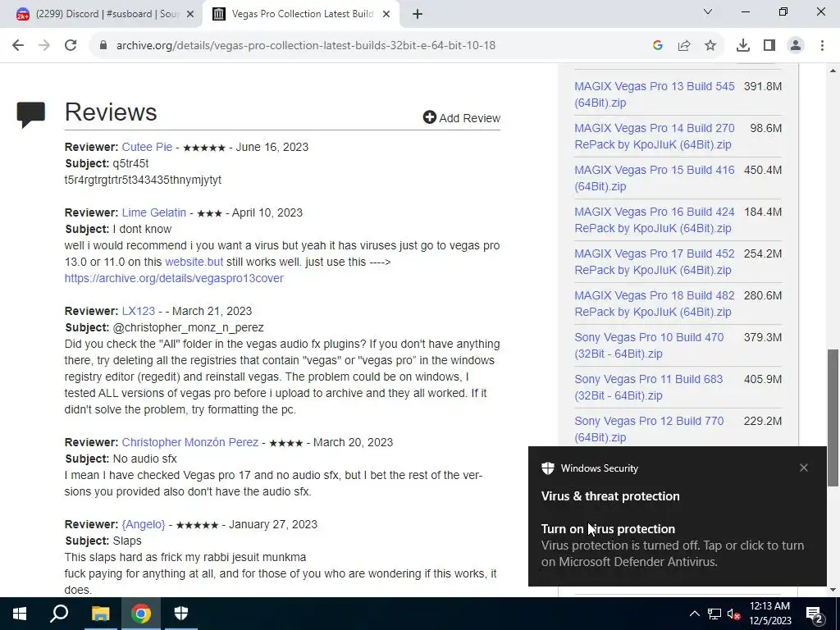Show hidden system tray icons

694,614
